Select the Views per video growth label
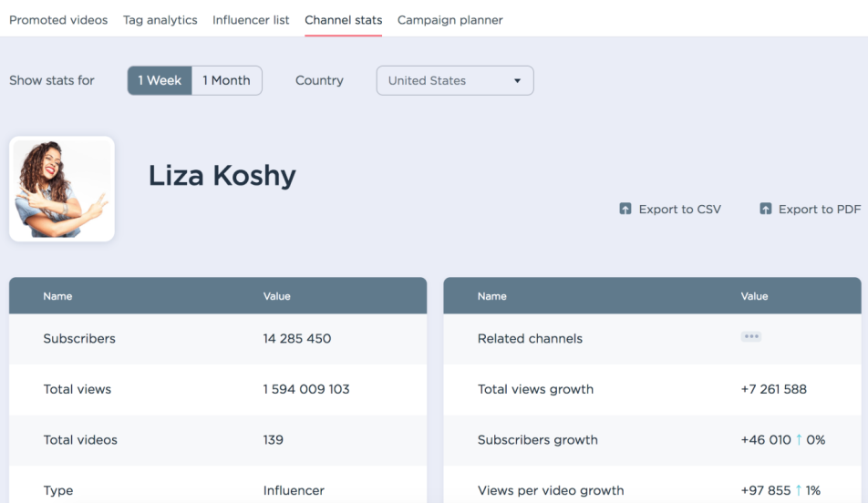This screenshot has height=503, width=868. 551,491
